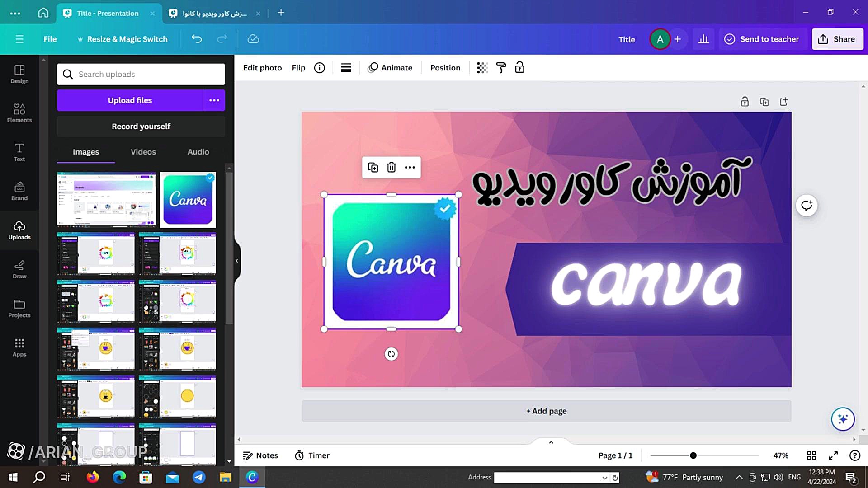Click Edit photo
868x488 pixels.
pyautogui.click(x=262, y=68)
